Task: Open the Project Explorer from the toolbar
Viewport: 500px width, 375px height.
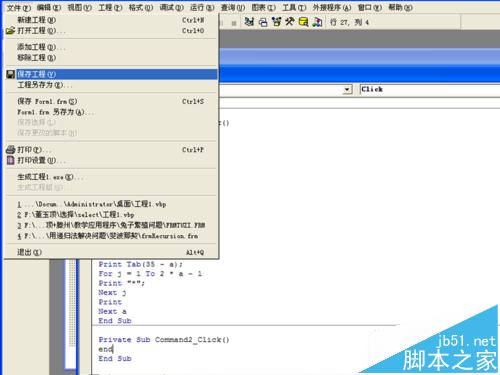Action: [x=249, y=22]
